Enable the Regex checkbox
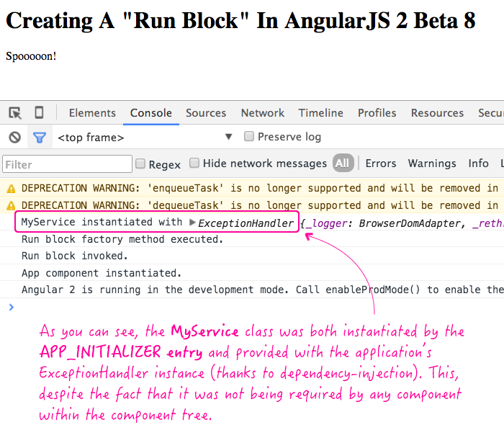 coord(140,164)
